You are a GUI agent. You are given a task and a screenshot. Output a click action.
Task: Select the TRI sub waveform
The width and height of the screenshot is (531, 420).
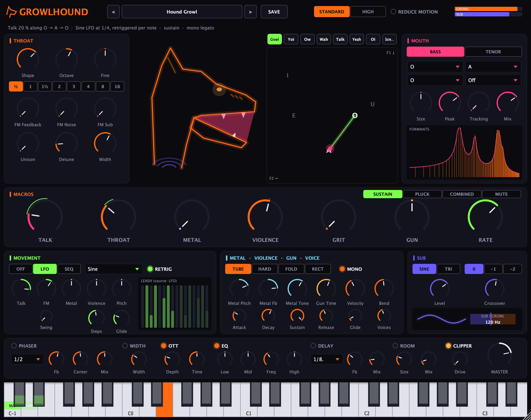click(x=448, y=269)
